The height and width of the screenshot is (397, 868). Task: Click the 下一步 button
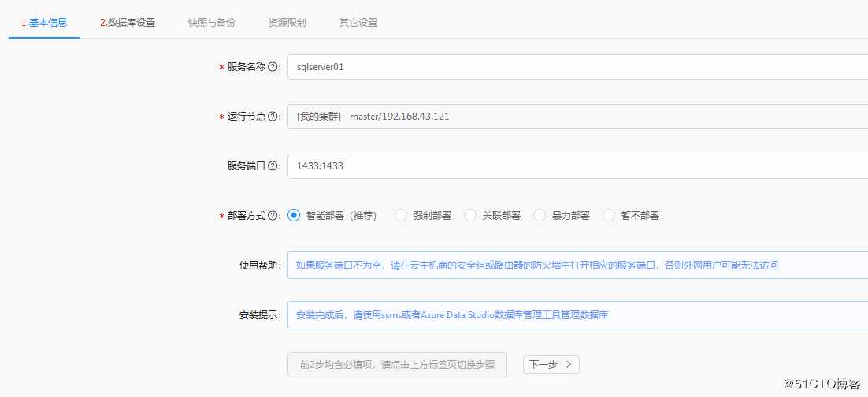point(551,365)
